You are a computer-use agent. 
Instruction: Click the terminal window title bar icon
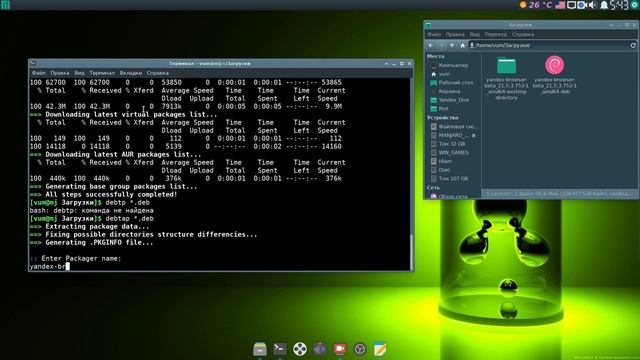(x=33, y=64)
